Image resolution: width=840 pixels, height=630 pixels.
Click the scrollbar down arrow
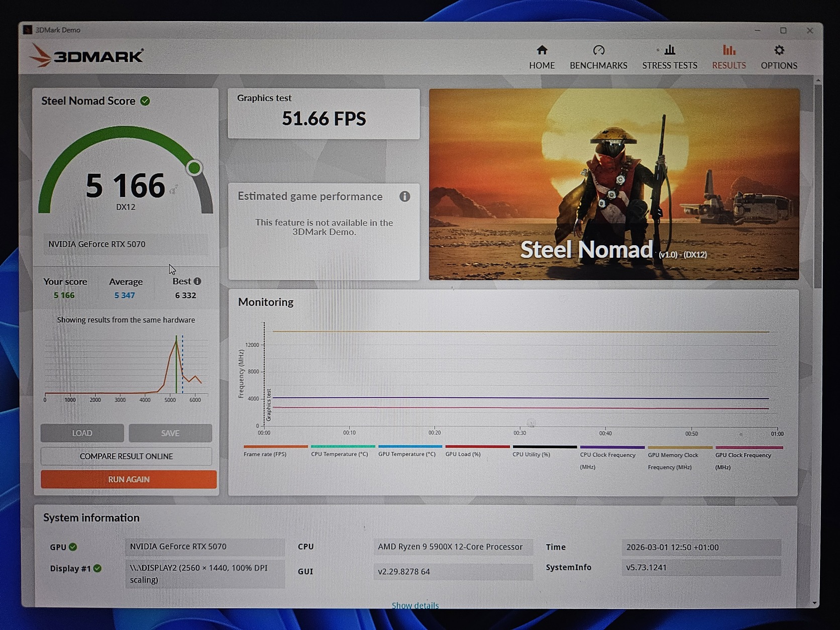point(815,603)
